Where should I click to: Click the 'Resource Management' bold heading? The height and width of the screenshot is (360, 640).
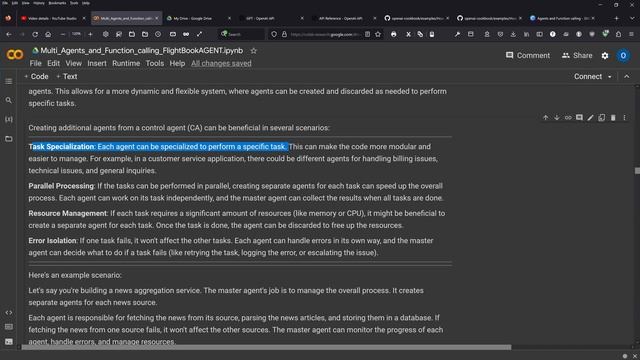[x=67, y=213]
